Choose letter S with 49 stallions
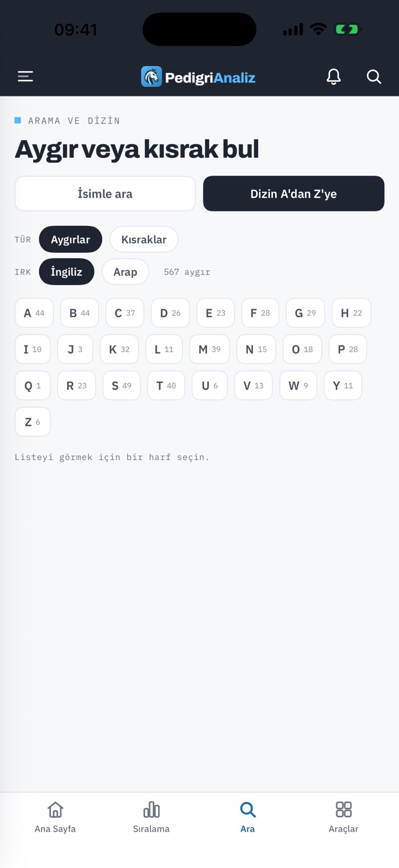 click(x=122, y=386)
